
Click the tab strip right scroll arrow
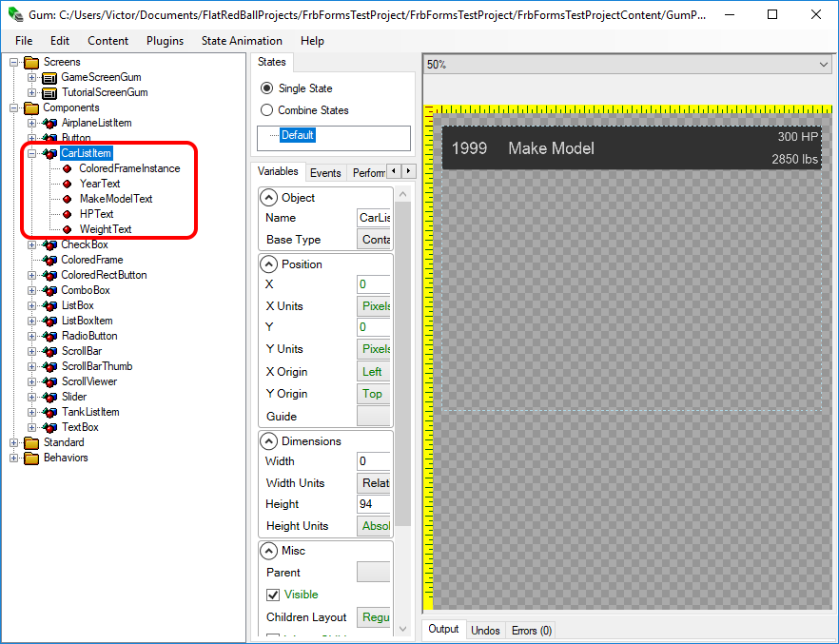409,172
